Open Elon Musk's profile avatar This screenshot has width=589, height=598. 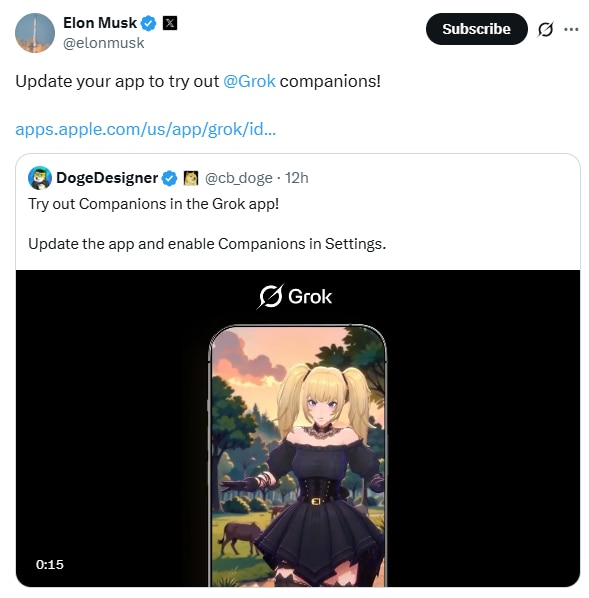35,33
